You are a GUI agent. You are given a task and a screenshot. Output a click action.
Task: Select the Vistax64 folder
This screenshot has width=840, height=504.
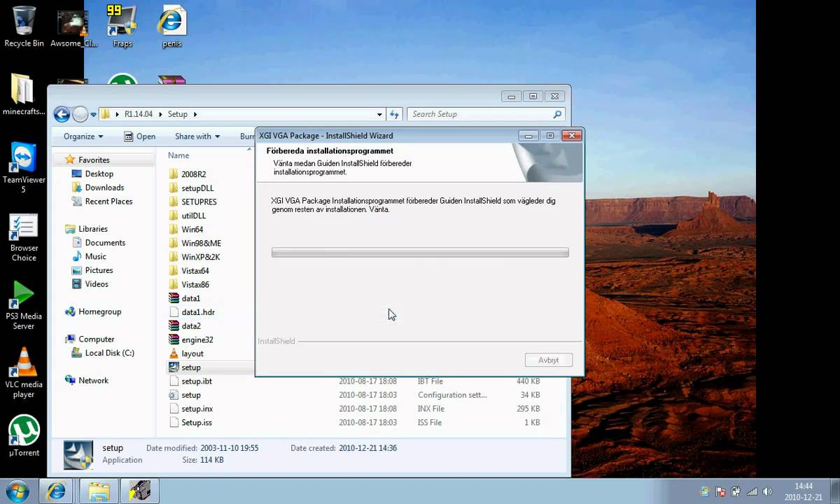click(195, 271)
